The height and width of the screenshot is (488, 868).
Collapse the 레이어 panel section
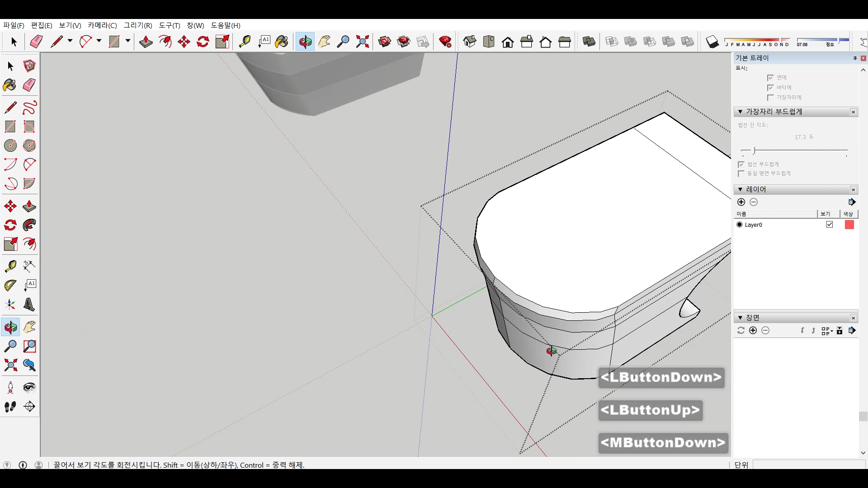pyautogui.click(x=740, y=189)
